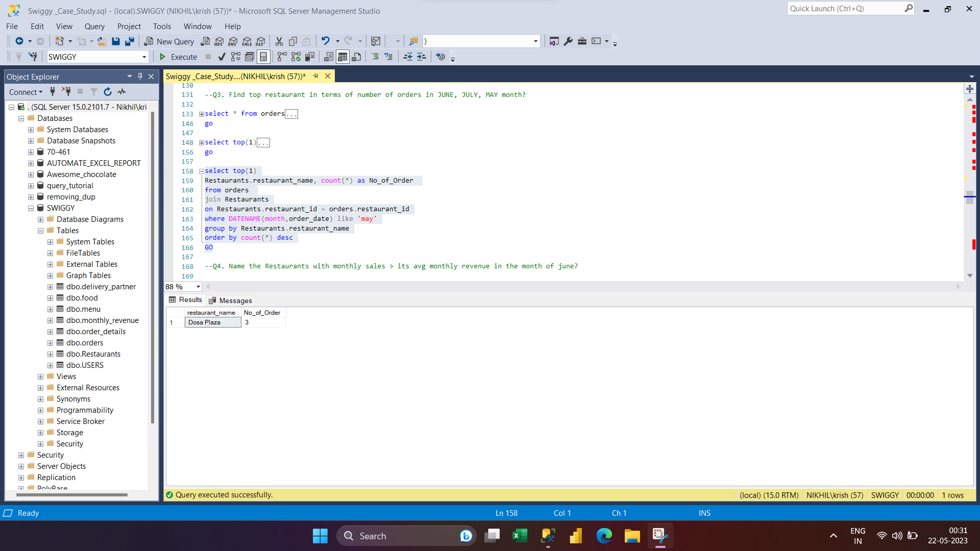This screenshot has width=980, height=551.
Task: Click the Query Options icon
Action: click(x=250, y=57)
